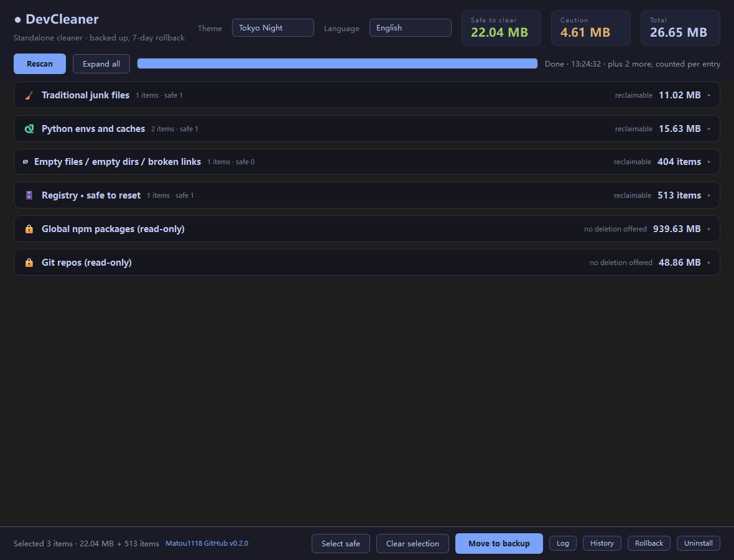Click the Total 26.65 MB card
This screenshot has height=560, width=734.
coord(680,28)
